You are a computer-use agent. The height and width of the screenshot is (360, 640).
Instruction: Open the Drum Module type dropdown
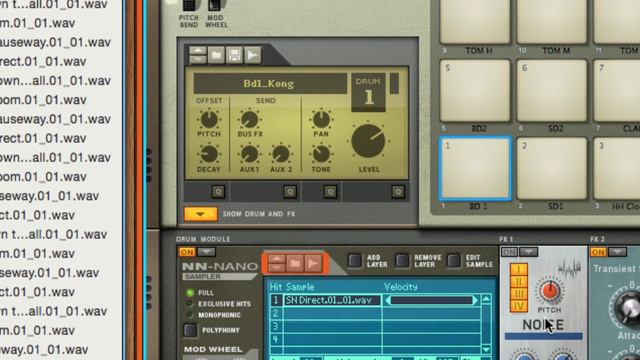coord(207,252)
